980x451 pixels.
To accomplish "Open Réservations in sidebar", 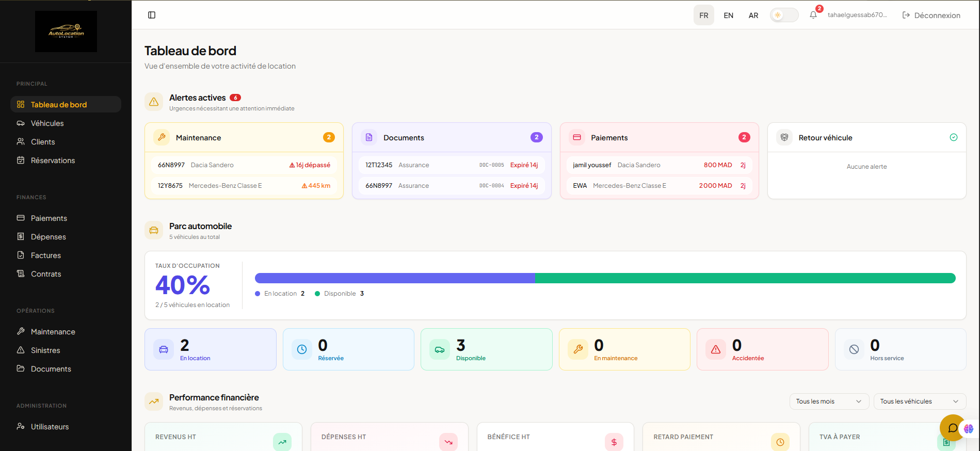I will (x=66, y=160).
